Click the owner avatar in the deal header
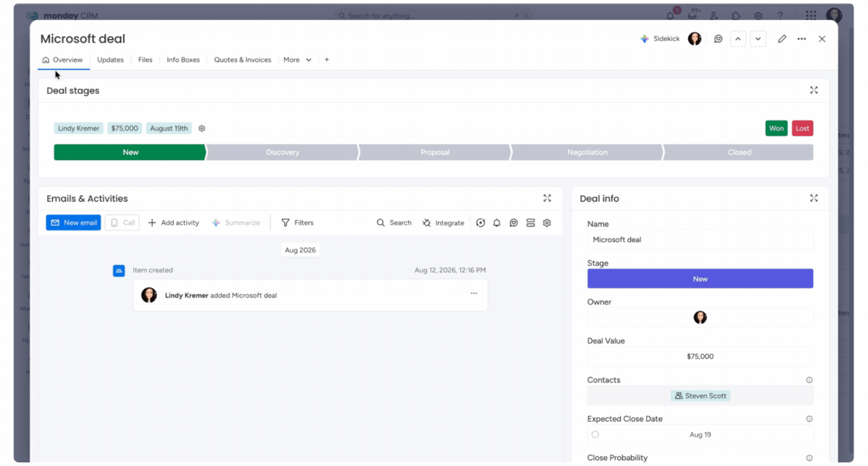 pyautogui.click(x=695, y=38)
